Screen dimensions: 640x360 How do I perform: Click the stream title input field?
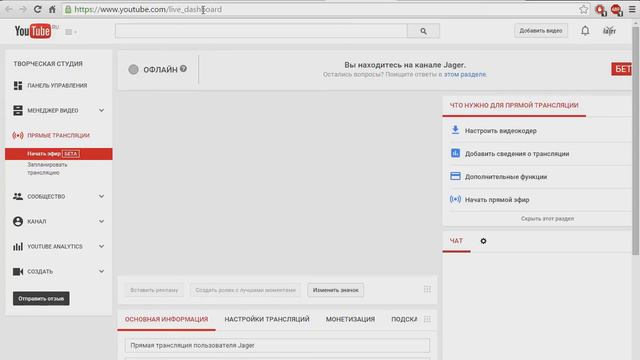(277, 345)
